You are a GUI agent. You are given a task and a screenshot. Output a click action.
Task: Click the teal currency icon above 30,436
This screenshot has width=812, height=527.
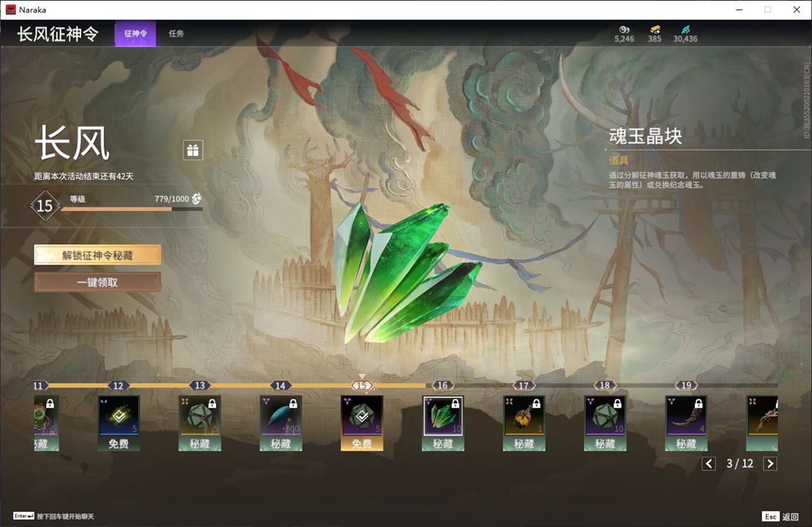click(686, 30)
